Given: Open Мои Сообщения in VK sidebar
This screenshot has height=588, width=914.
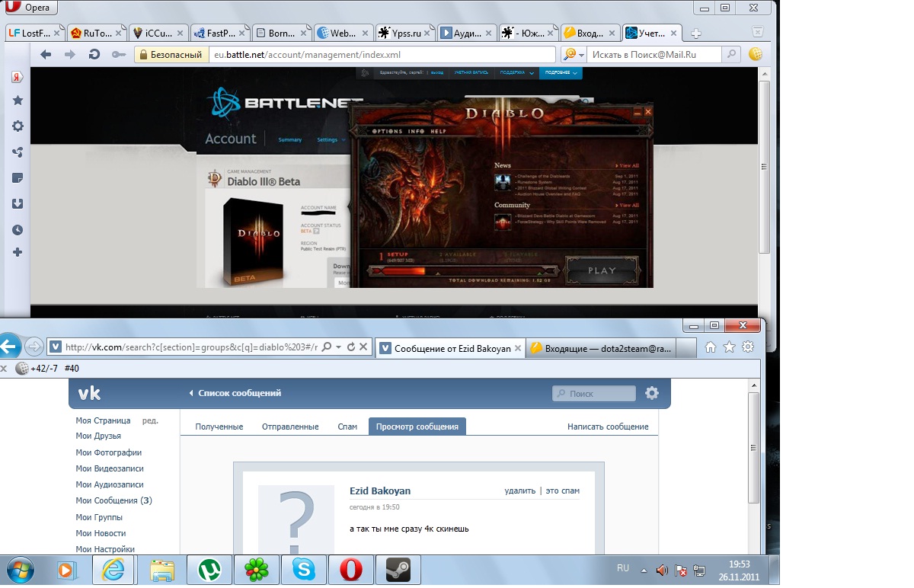Looking at the screenshot, I should [x=114, y=500].
